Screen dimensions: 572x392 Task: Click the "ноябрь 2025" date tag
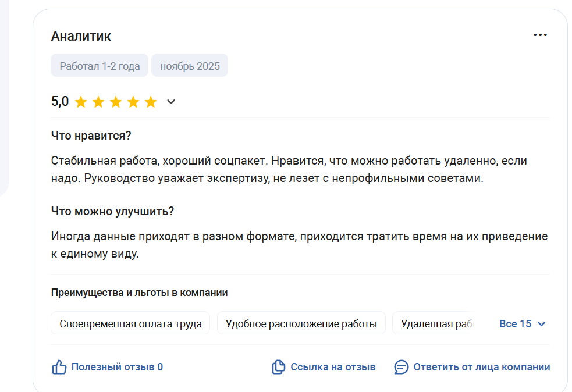click(190, 66)
